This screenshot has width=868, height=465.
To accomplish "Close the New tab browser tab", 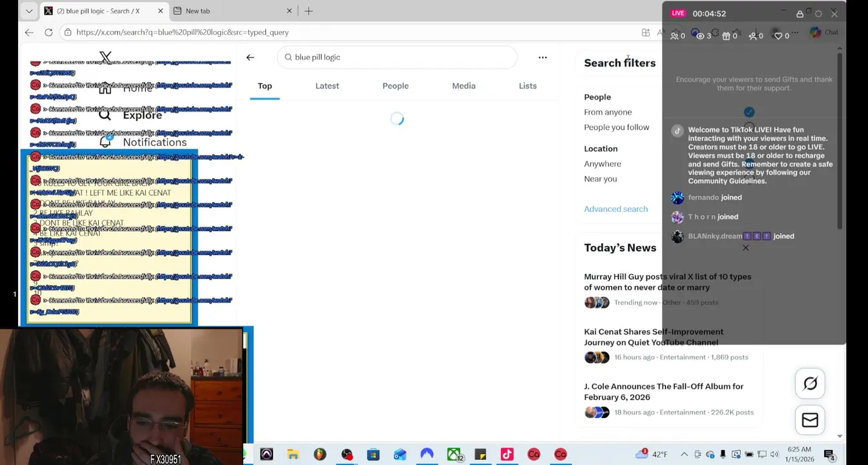I will [289, 11].
